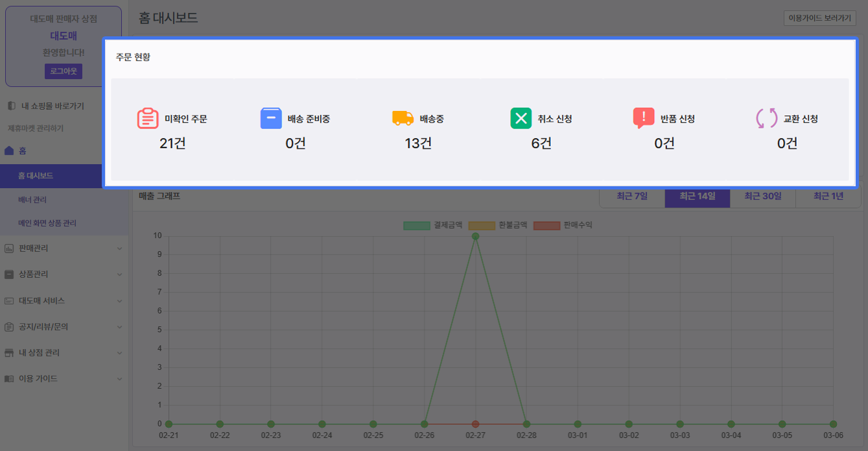The image size is (868, 451).
Task: Click the 로그아웃 button
Action: click(x=64, y=71)
